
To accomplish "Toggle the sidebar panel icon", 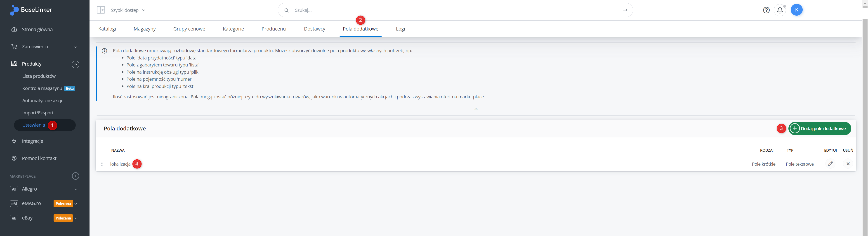I will pyautogui.click(x=101, y=10).
